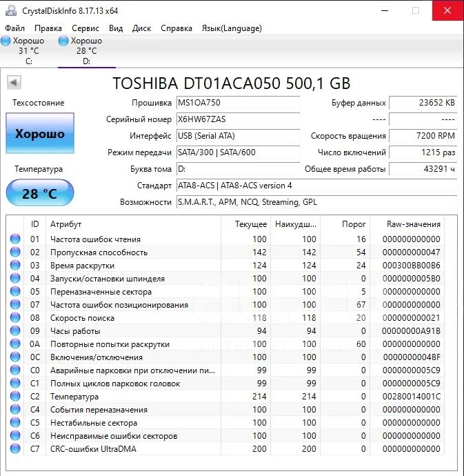Open the Правка menu

(48, 28)
